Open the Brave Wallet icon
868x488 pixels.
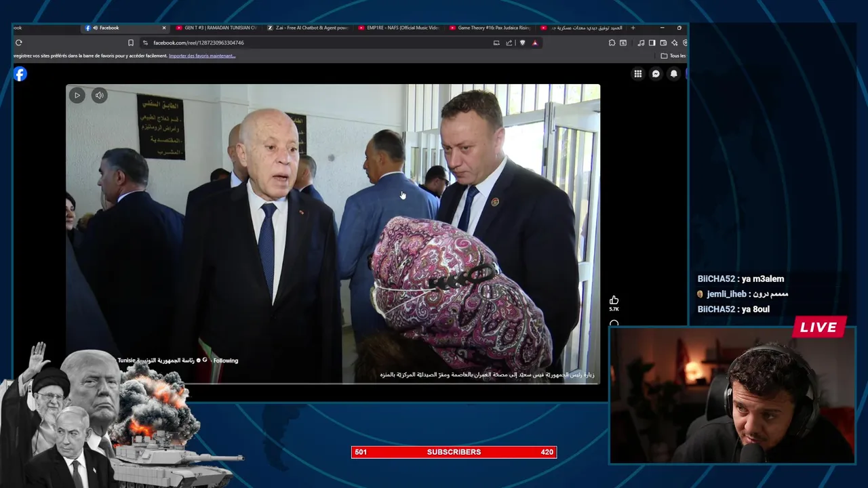[663, 43]
